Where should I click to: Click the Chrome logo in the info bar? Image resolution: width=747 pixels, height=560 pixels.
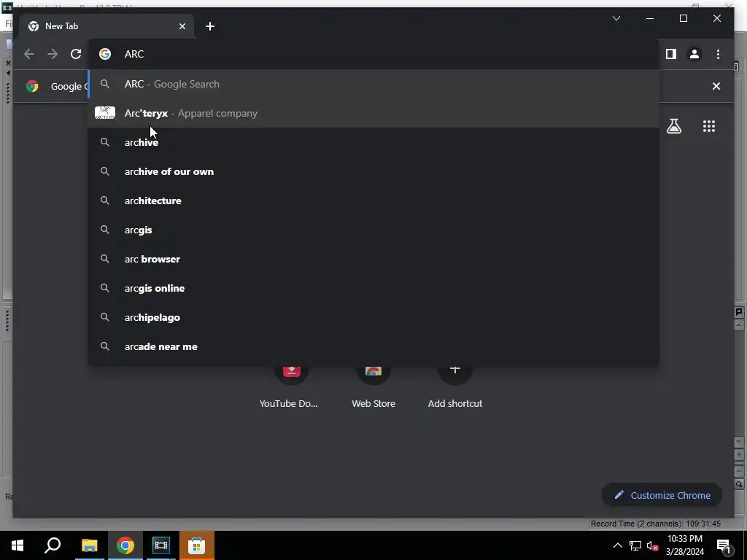(x=32, y=86)
